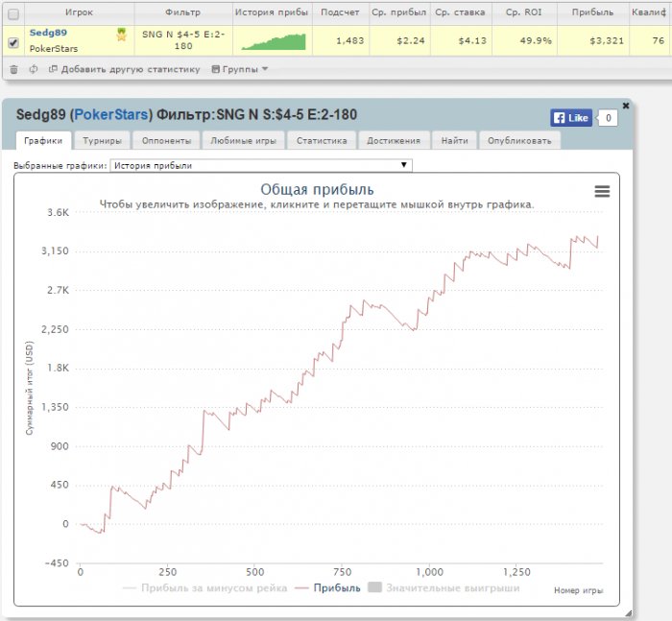Switch to the Достижения tab
The width and height of the screenshot is (672, 621).
(x=394, y=140)
